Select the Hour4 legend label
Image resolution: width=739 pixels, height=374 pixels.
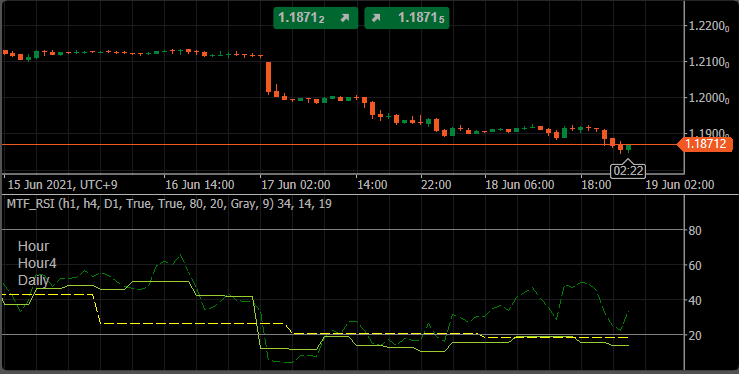point(37,263)
